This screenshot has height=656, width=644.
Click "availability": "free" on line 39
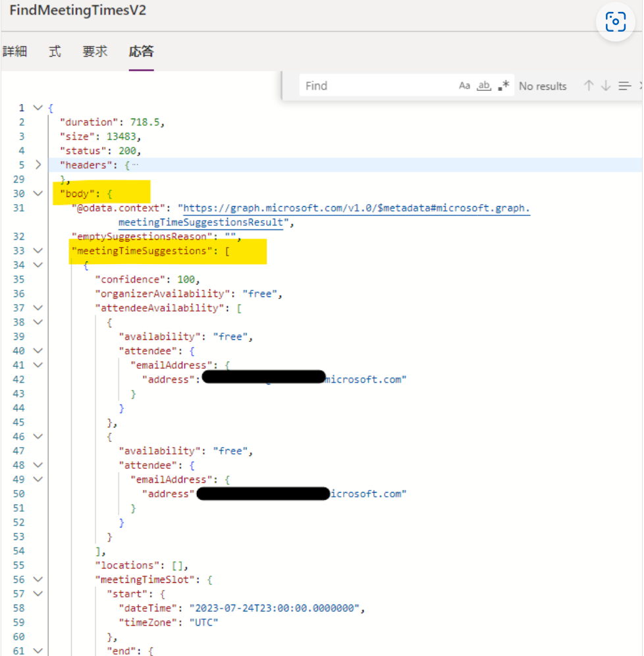(x=186, y=337)
